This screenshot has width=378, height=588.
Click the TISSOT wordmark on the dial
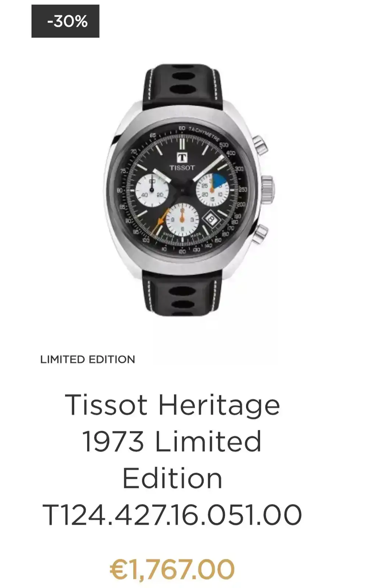coord(182,168)
